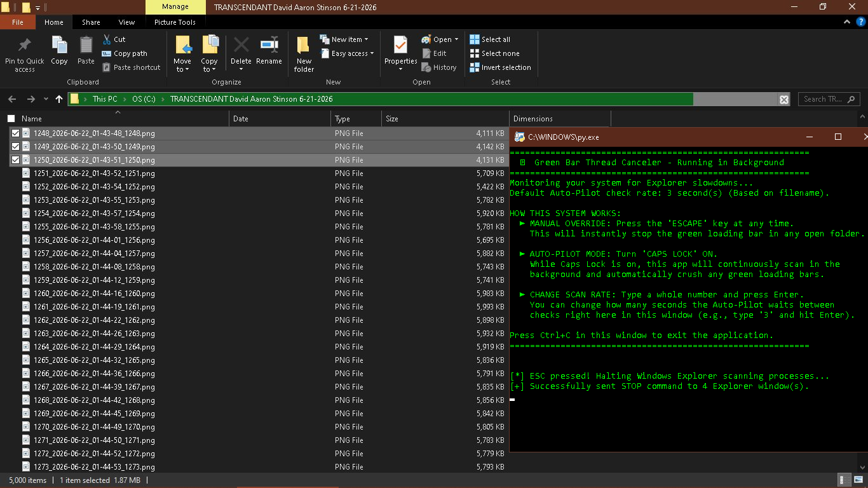
Task: Uncheck file 1250_2026-06-22_01-43-51_1250.png
Action: (15, 160)
